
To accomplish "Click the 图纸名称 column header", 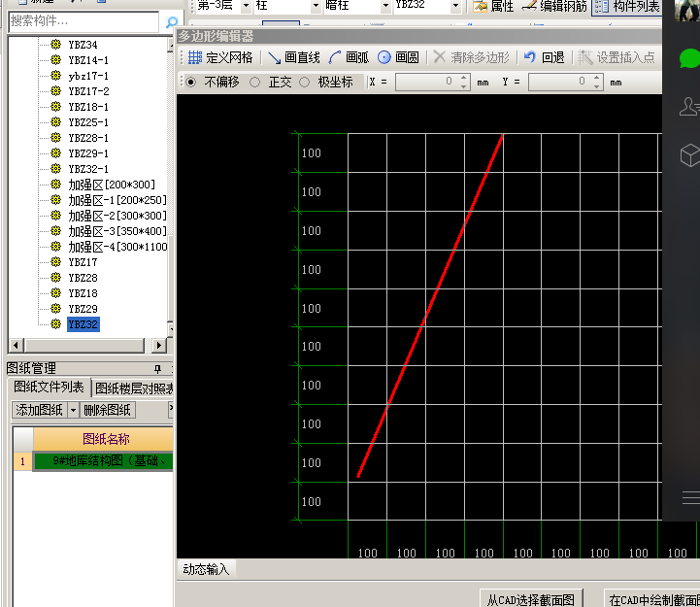I will 103,439.
